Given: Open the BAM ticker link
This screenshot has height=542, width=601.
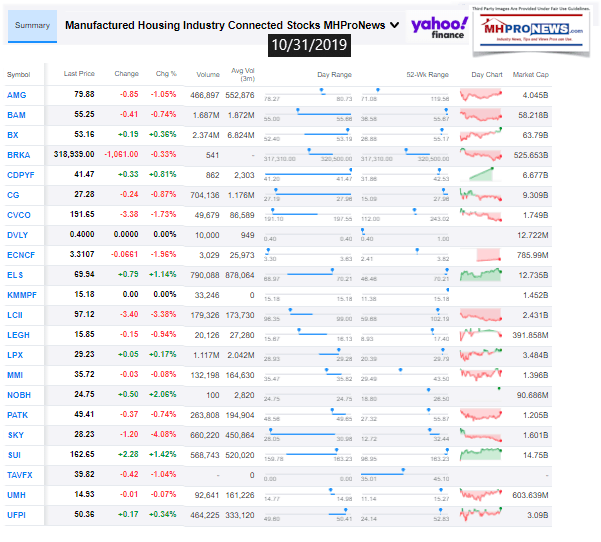Looking at the screenshot, I should click(16, 115).
